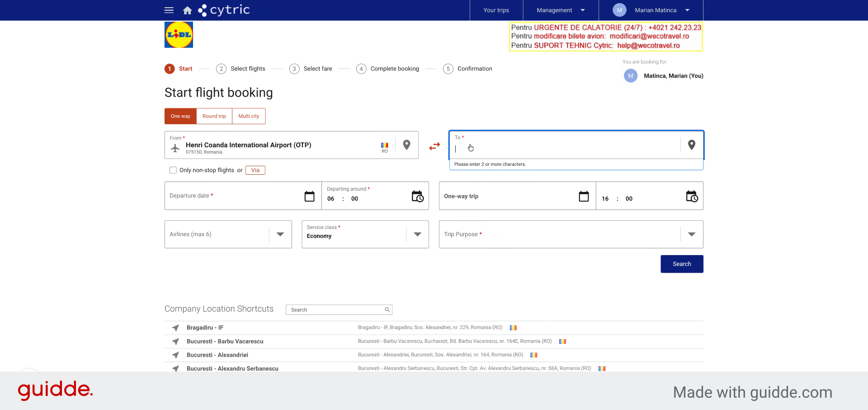Viewport: 868px width, 410px height.
Task: Click the arrow icon beside Bucuresti - Alexandriei
Action: [x=175, y=355]
